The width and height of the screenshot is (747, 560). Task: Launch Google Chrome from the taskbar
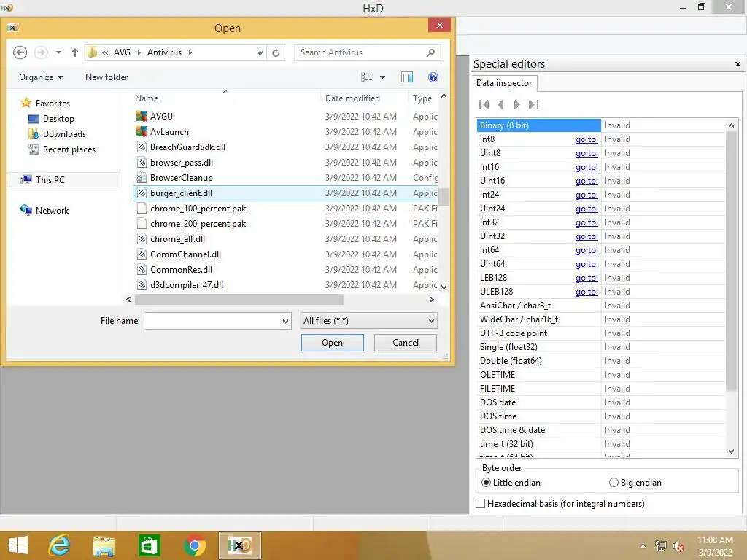[x=194, y=545]
